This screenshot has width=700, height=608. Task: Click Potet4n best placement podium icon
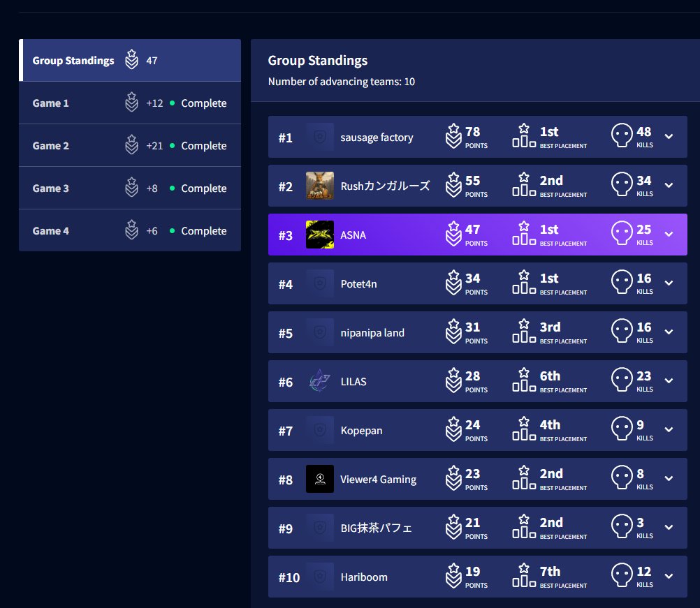[524, 282]
